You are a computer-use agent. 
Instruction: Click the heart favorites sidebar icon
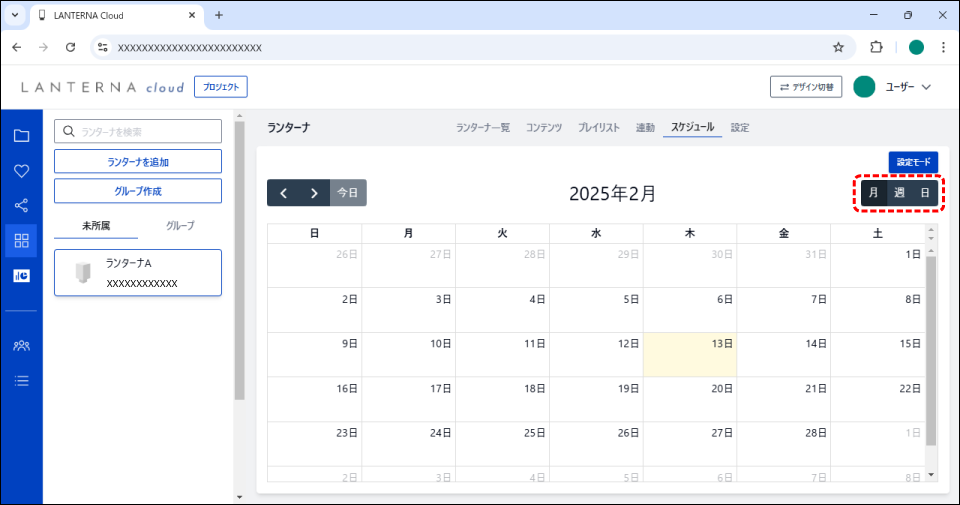click(21, 171)
